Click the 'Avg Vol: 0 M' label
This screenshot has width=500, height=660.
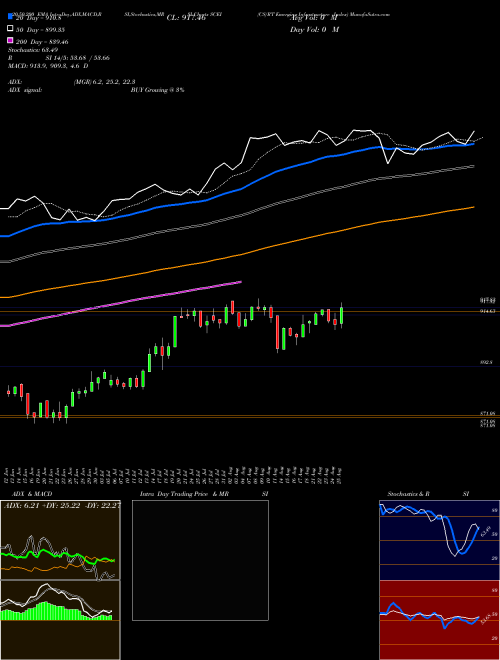(x=313, y=18)
